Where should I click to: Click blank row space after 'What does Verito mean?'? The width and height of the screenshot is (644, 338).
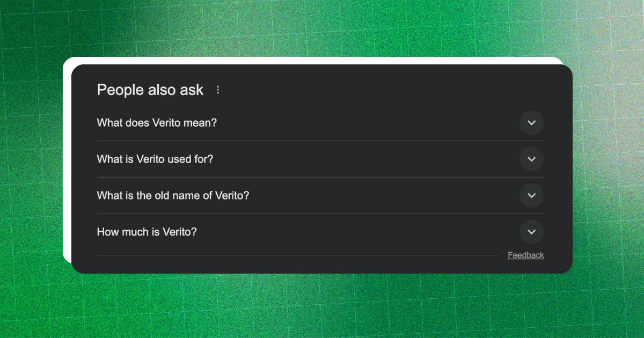tap(365, 123)
